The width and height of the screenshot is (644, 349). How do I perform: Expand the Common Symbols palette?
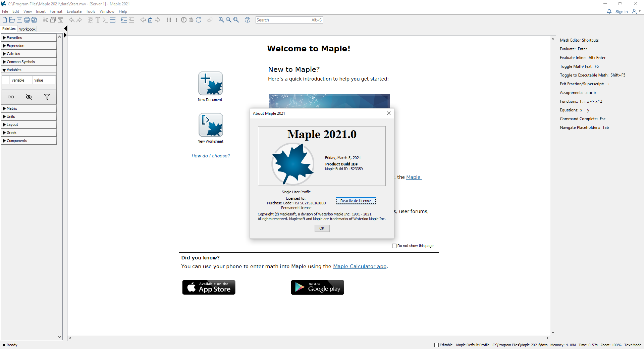click(29, 62)
